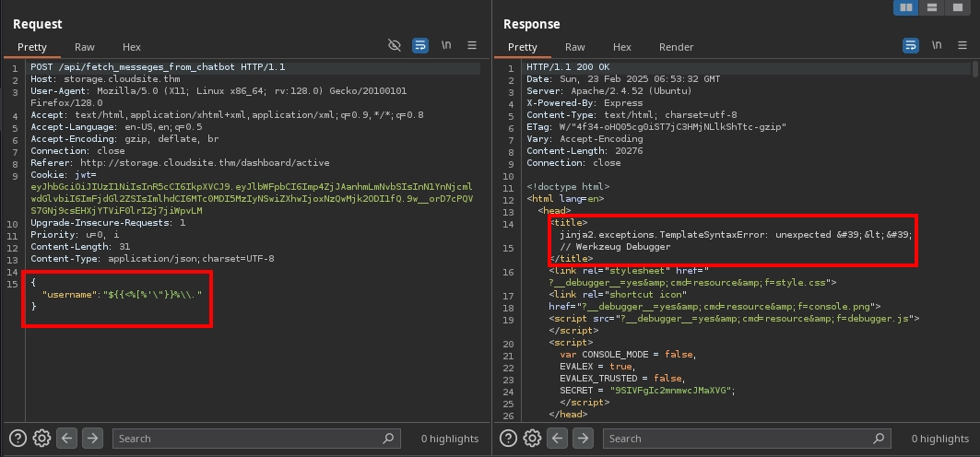Open the Request panel hamburger menu
Image resolution: width=980 pixels, height=457 pixels.
(472, 45)
